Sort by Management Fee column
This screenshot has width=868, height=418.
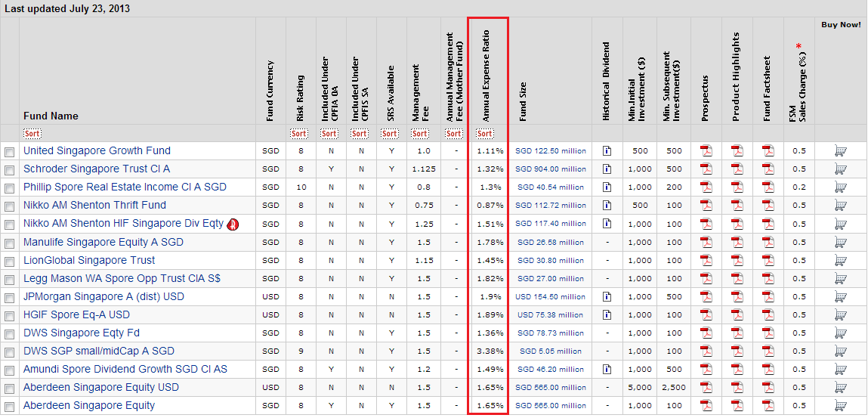click(x=420, y=134)
